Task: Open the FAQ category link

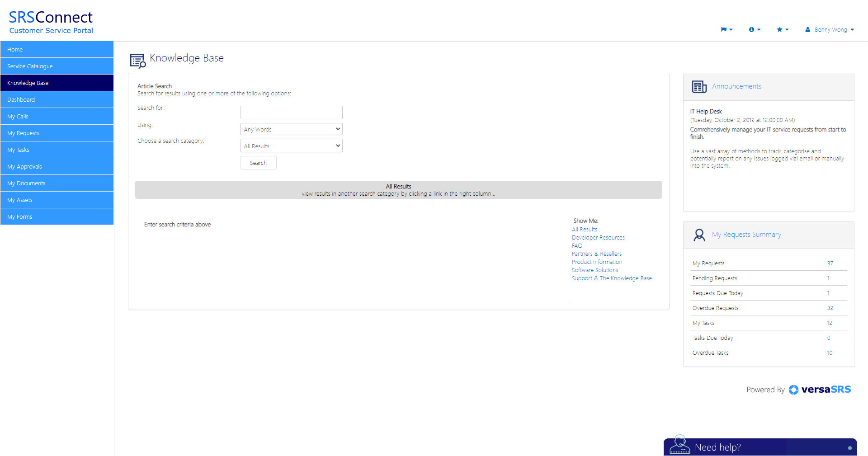Action: click(x=577, y=246)
